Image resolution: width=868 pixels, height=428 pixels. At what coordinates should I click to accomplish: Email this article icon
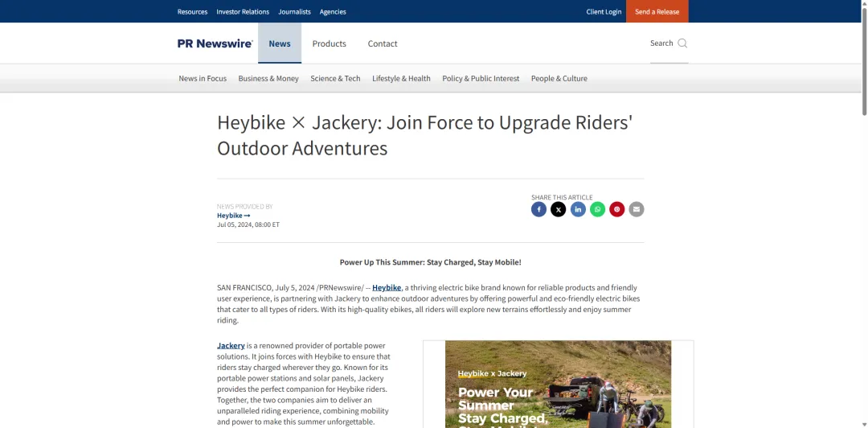tap(637, 209)
